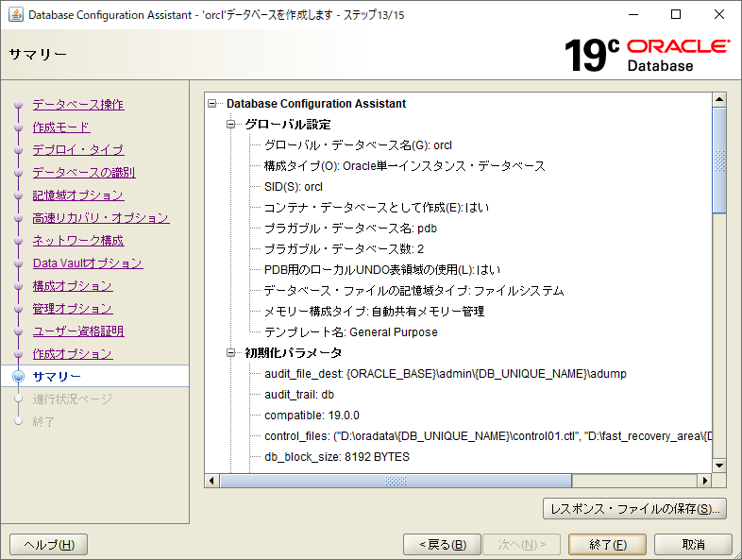Maximize the Database Configuration Assistant window
742x560 pixels.
(676, 15)
